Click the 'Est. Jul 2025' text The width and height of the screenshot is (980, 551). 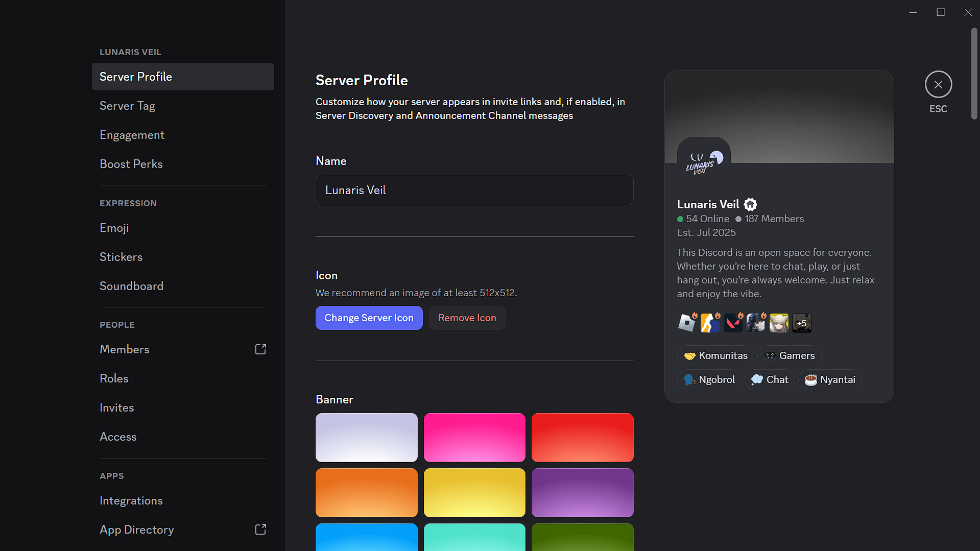click(x=706, y=232)
